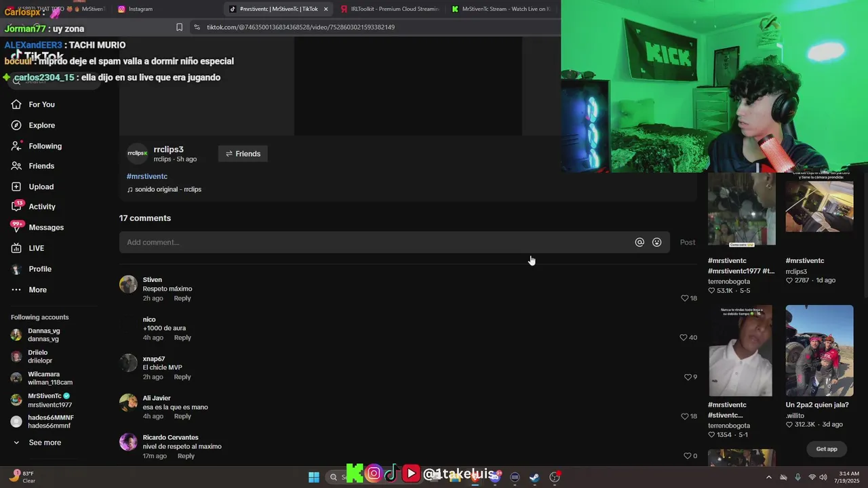Reply to Ricardo Cervantes' comment
This screenshot has height=488, width=868.
click(186, 456)
